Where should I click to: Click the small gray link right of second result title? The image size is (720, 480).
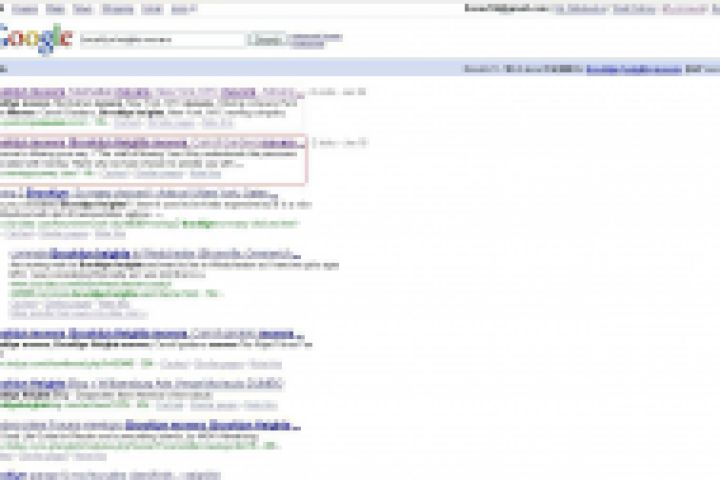(340, 143)
